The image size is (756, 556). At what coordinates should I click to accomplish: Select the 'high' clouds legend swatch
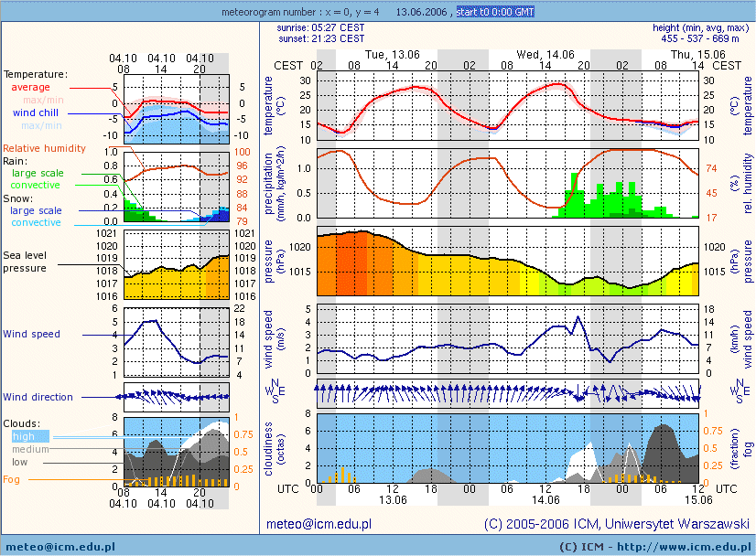pyautogui.click(x=24, y=437)
